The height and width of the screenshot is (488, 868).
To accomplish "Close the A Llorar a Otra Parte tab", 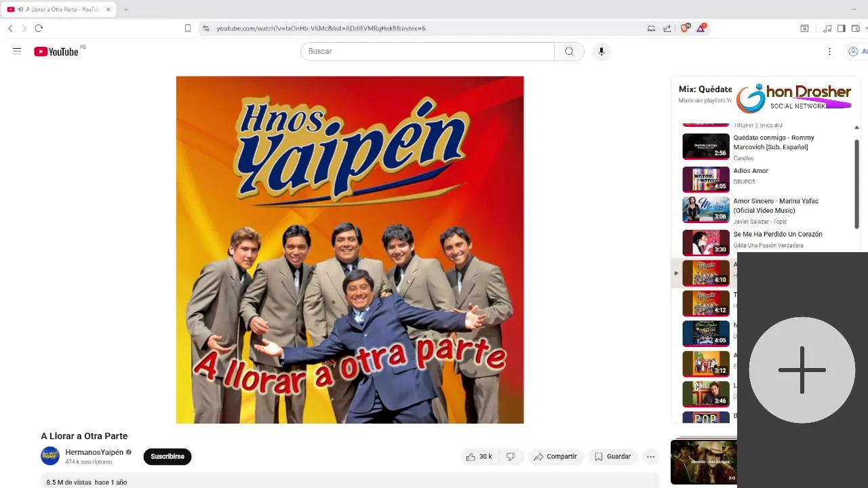I will 108,9.
